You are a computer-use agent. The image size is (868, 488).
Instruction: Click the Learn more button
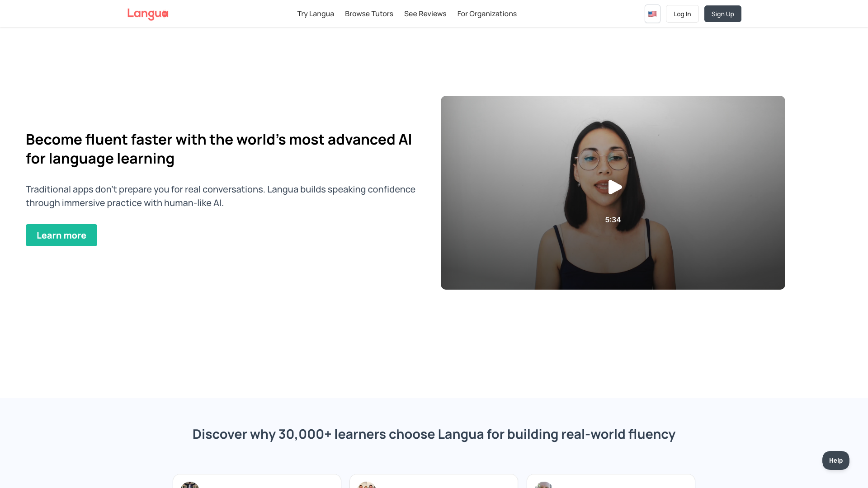61,235
